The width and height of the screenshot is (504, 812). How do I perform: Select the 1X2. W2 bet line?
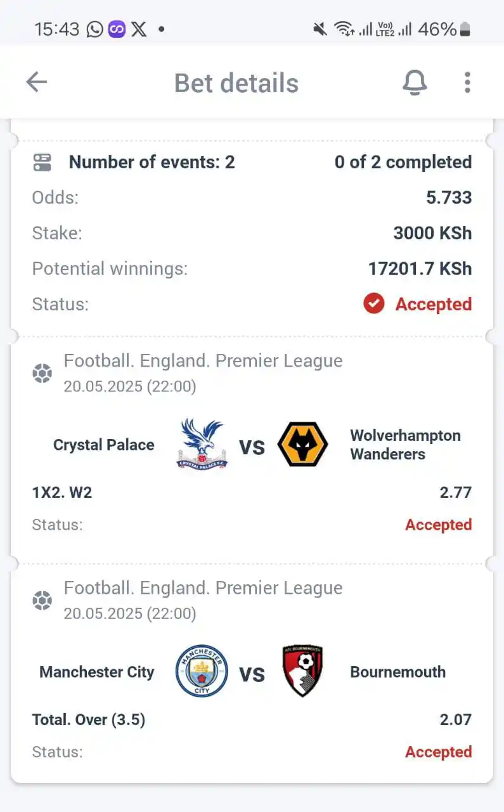click(252, 492)
